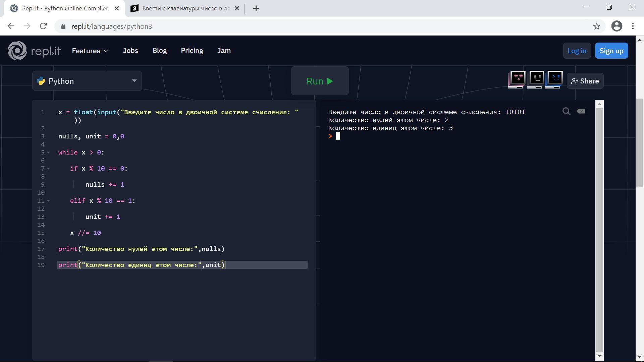Open the Pricing page
This screenshot has width=644, height=362.
pos(192,51)
